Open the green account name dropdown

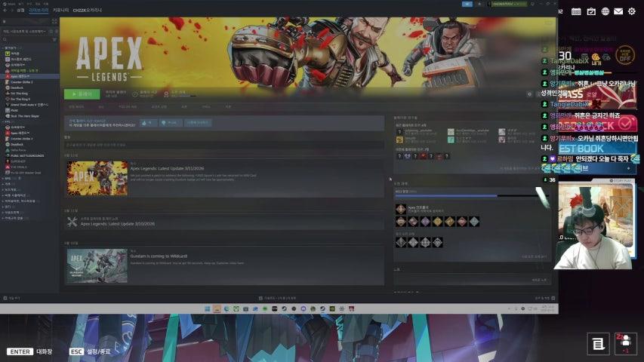pos(509,4)
